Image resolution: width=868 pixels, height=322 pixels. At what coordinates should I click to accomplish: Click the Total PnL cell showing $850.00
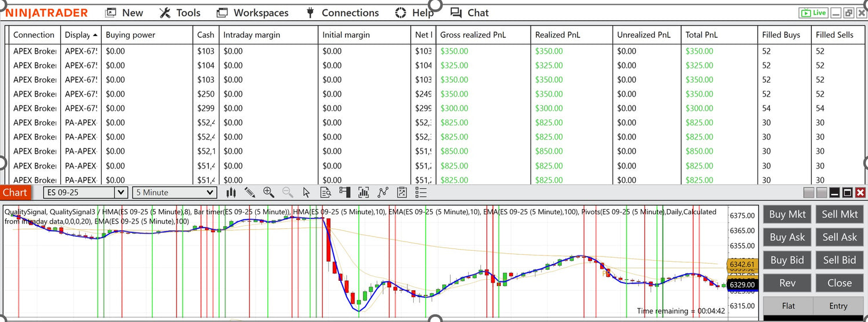click(x=719, y=151)
